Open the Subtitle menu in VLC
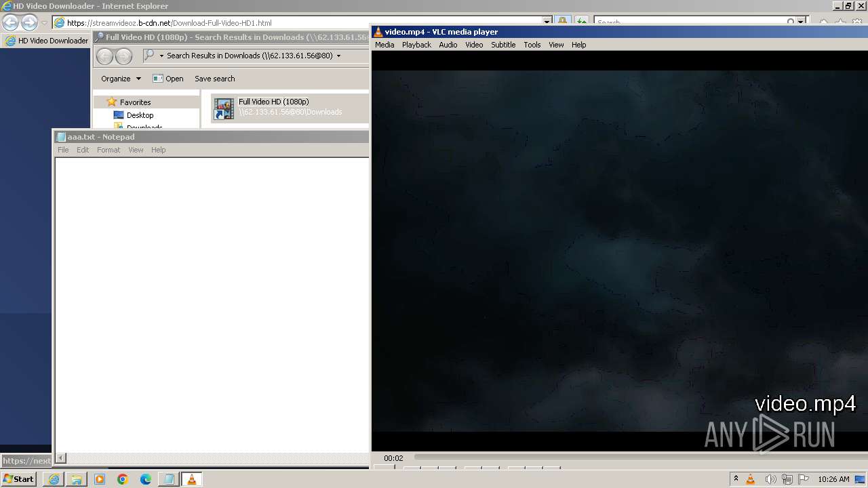This screenshot has height=488, width=868. (503, 45)
